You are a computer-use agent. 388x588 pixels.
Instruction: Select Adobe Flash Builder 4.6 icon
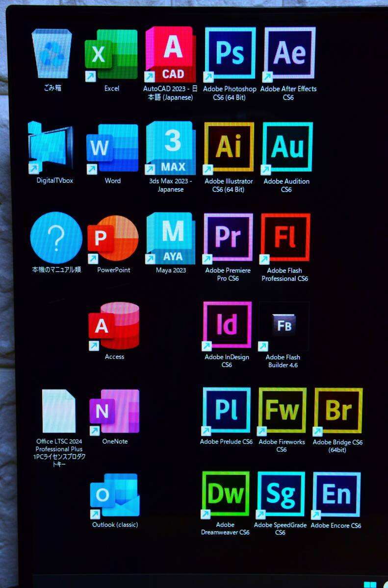point(284,326)
